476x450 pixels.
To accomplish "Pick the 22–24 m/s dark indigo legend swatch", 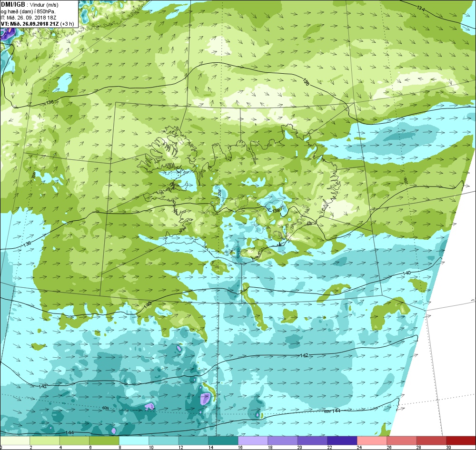I will click(342, 440).
